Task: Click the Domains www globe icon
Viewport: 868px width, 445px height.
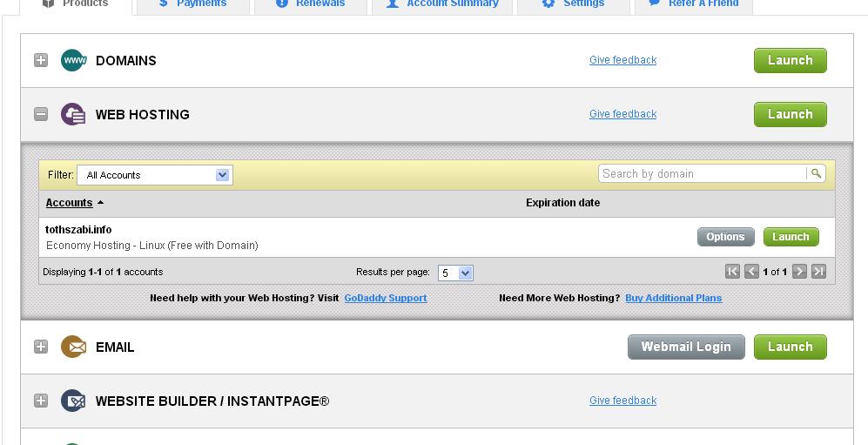Action: click(74, 60)
